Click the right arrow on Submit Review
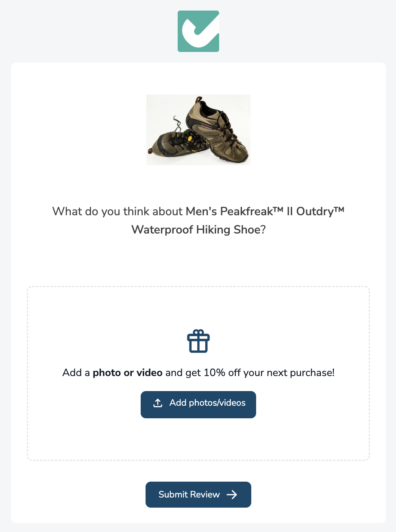This screenshot has height=532, width=396. pyautogui.click(x=232, y=494)
